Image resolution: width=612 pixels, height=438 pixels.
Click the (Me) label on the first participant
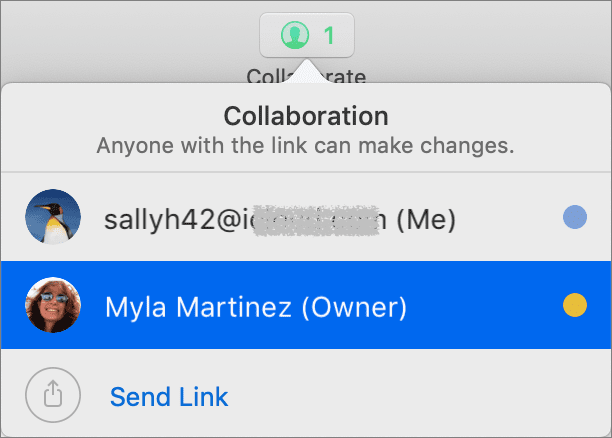pyautogui.click(x=426, y=219)
